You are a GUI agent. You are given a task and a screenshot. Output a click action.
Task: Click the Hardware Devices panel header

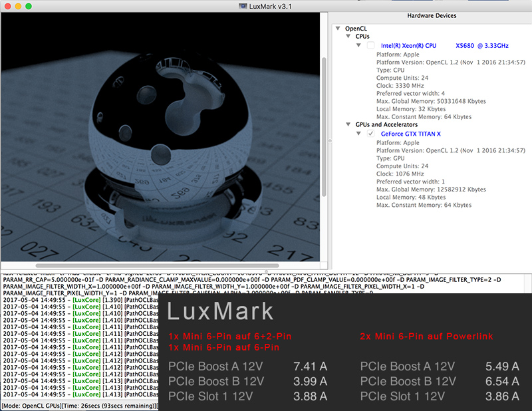pos(432,15)
